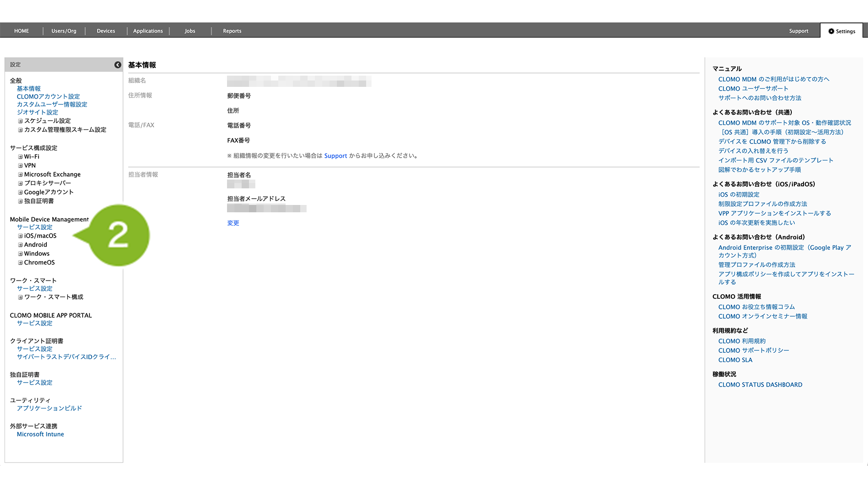Expand the Microsoft Exchange node
The height and width of the screenshot is (488, 868).
click(21, 175)
